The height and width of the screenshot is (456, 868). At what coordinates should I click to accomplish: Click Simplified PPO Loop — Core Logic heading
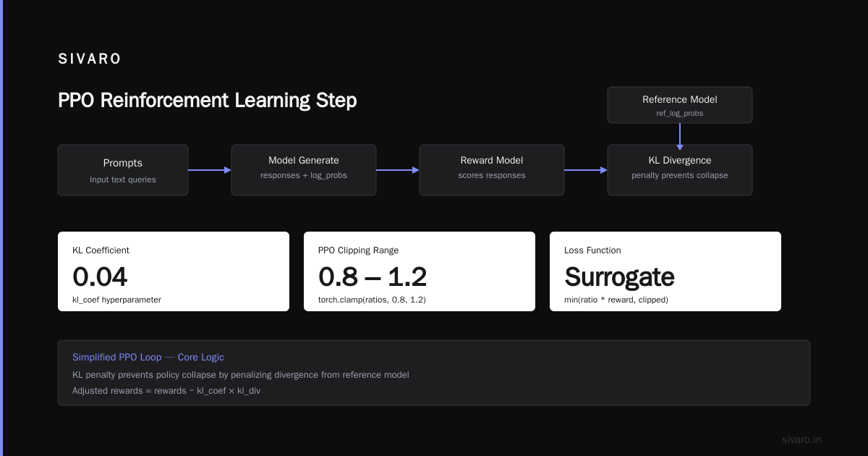coord(148,357)
